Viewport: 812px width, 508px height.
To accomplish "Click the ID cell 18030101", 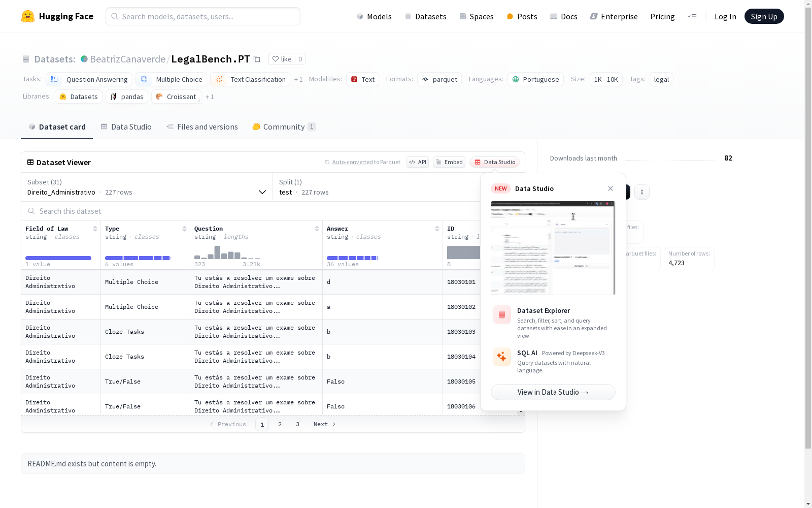I will tap(461, 282).
